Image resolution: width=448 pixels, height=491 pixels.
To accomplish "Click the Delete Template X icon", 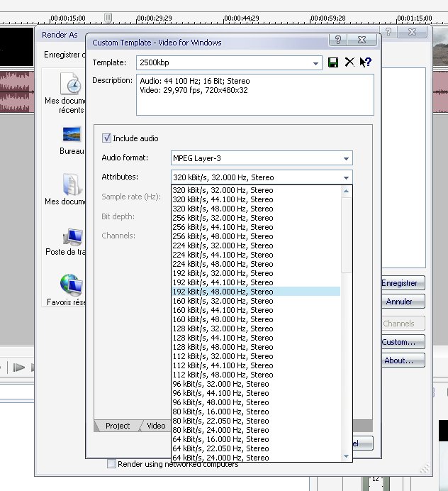I will pos(349,62).
